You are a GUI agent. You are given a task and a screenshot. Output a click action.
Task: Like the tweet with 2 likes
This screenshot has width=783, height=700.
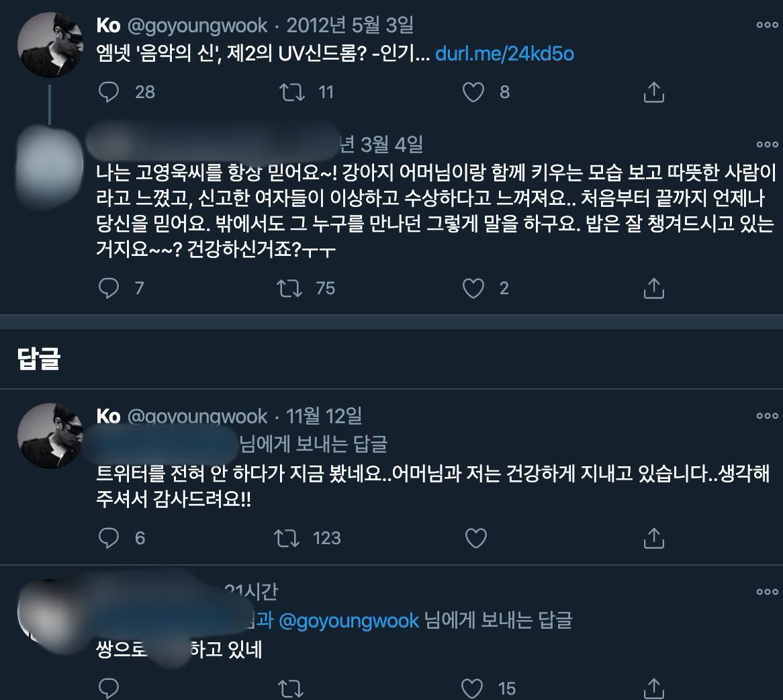473,288
